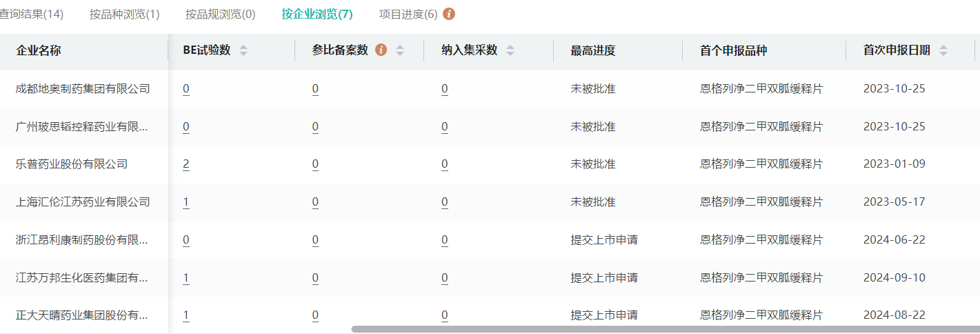
Task: Click the 企业名称 column header
Action: point(39,50)
